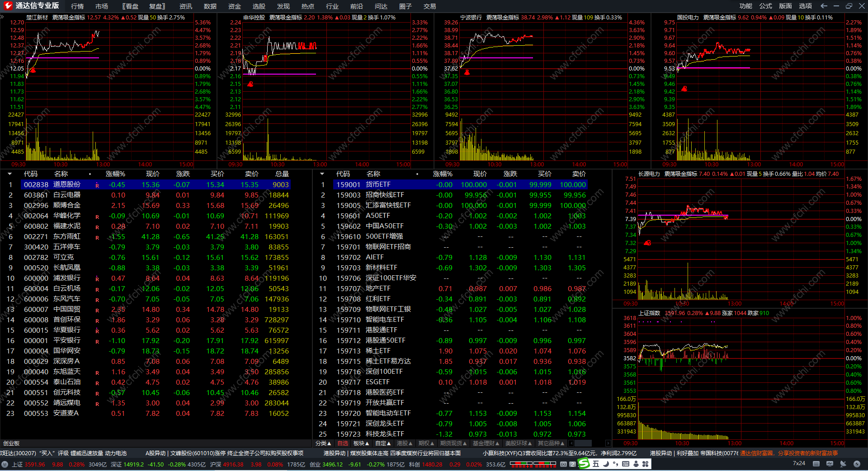The width and height of the screenshot is (868, 471).
Task: Open the 功能 menu
Action: click(x=746, y=6)
